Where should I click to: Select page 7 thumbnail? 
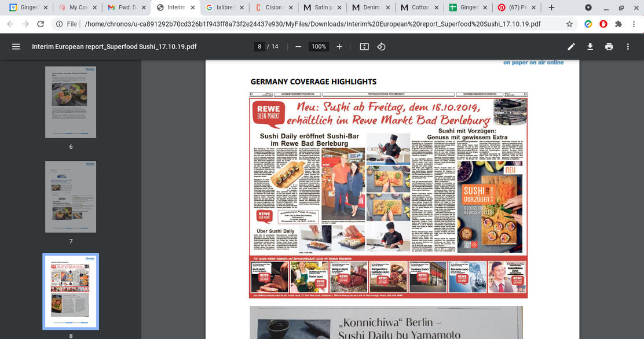point(71,197)
